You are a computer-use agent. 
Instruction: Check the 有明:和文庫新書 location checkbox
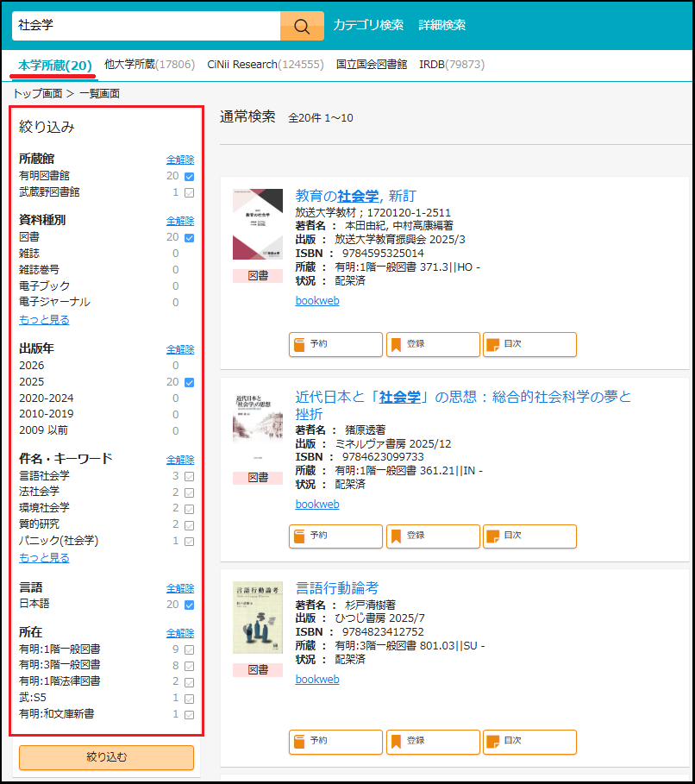click(x=189, y=715)
